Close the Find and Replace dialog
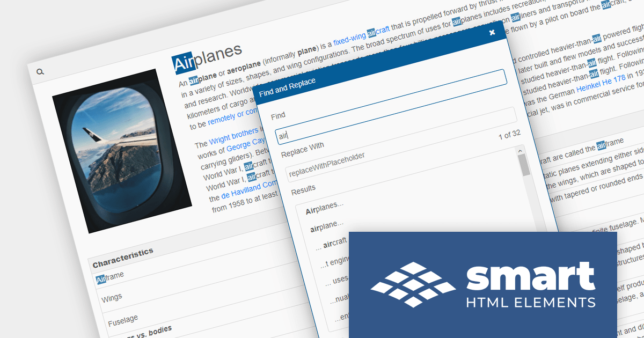644x338 pixels. 492,32
